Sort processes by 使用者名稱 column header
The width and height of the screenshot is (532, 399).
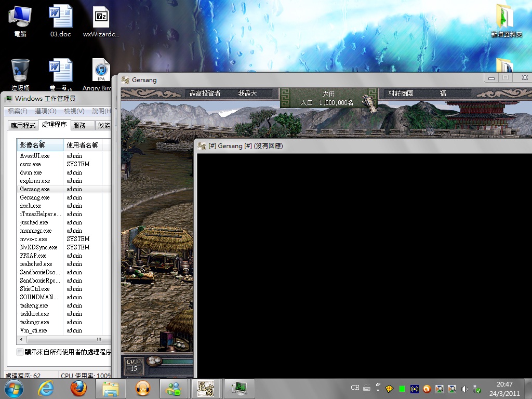coord(83,145)
